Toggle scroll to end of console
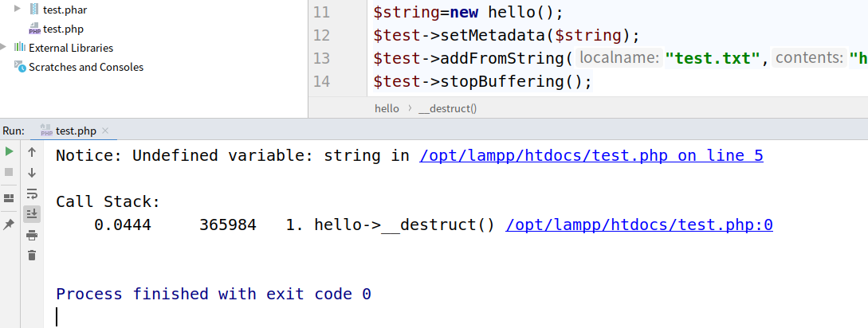Screen dimensions: 868x328 point(32,213)
